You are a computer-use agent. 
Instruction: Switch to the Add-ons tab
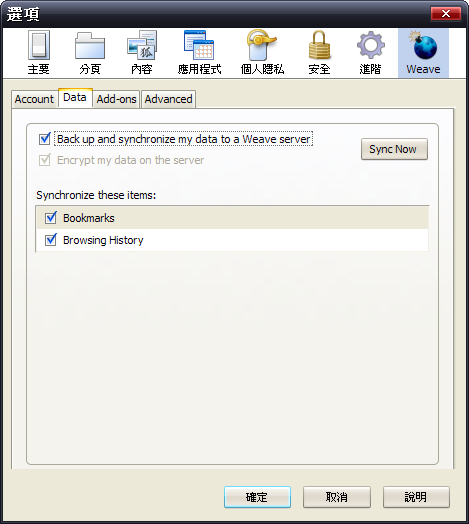pos(116,99)
